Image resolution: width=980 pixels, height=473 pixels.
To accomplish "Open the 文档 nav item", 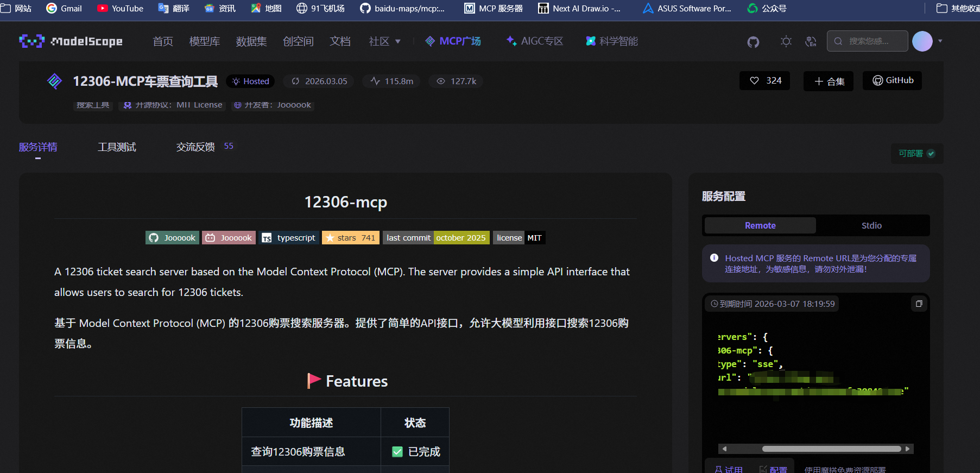I will [x=340, y=41].
